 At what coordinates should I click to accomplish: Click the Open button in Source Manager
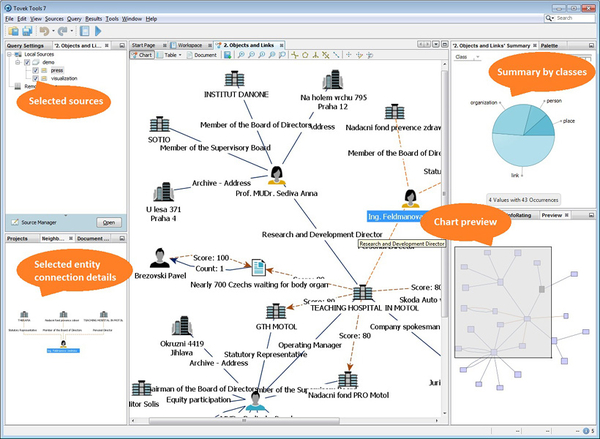point(109,222)
